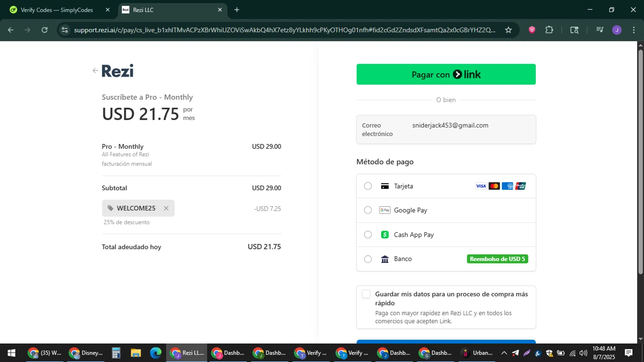The image size is (644, 362).
Task: Select Tarjeta payment method radio
Action: (x=368, y=186)
